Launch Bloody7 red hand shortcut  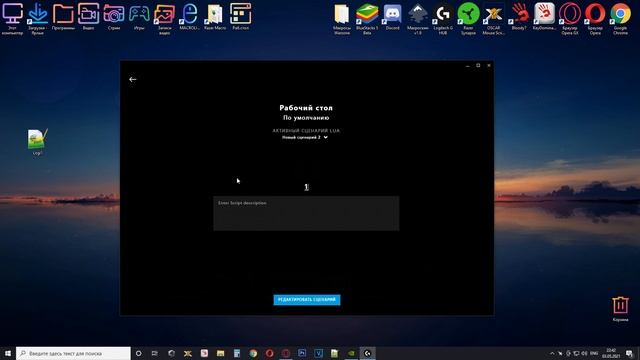(519, 17)
